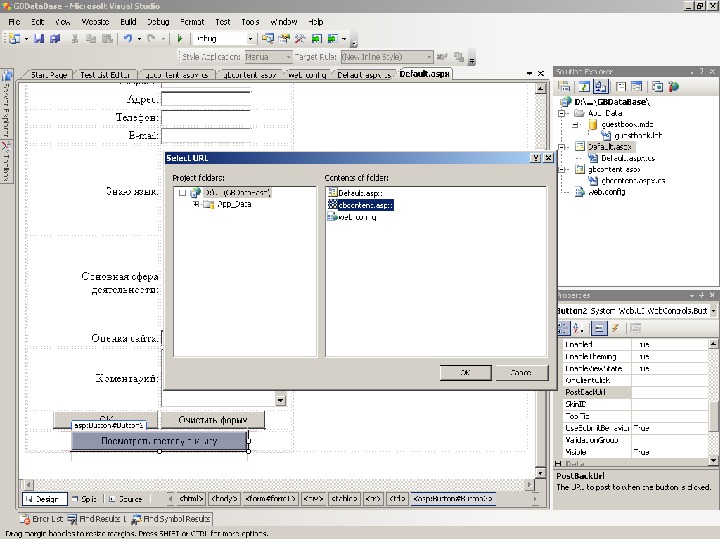Click Cancel in the Select URL dialog

click(521, 372)
